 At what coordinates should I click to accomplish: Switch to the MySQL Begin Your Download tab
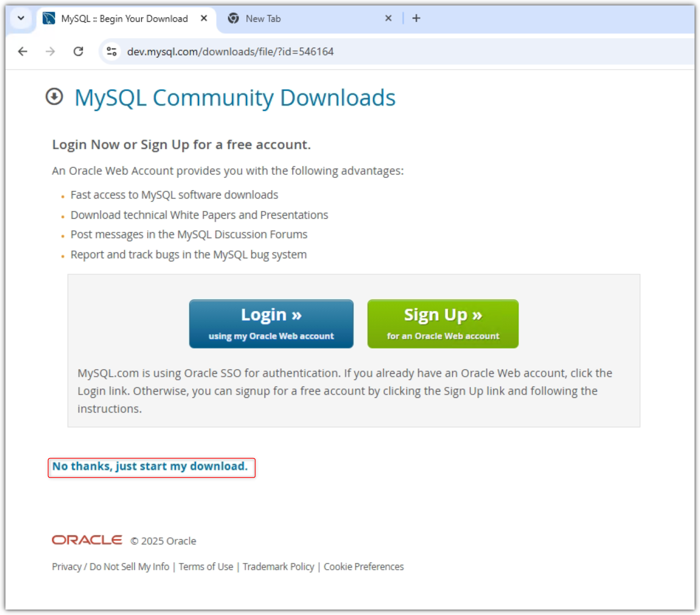(x=124, y=19)
